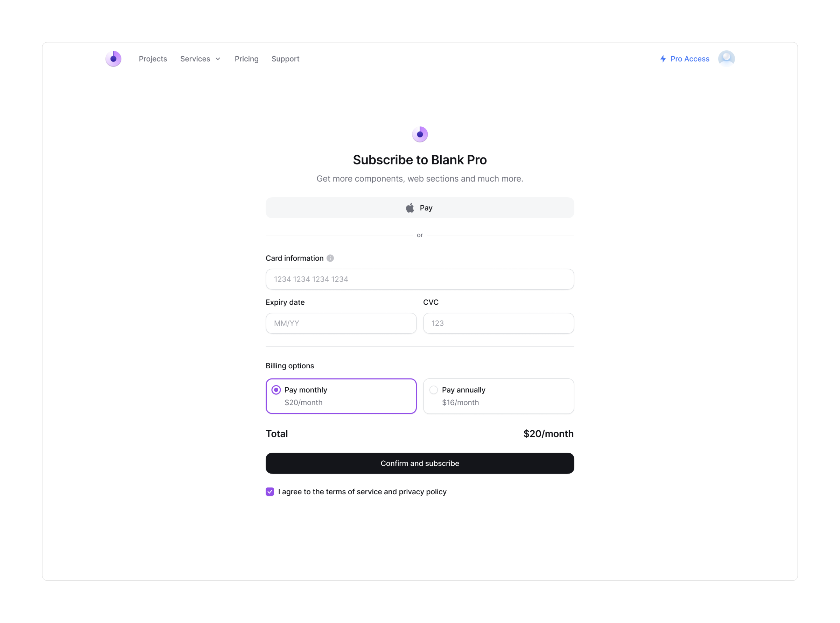Viewport: 840px width, 623px height.
Task: Uncheck the terms of service agreement checkbox
Action: tap(269, 492)
